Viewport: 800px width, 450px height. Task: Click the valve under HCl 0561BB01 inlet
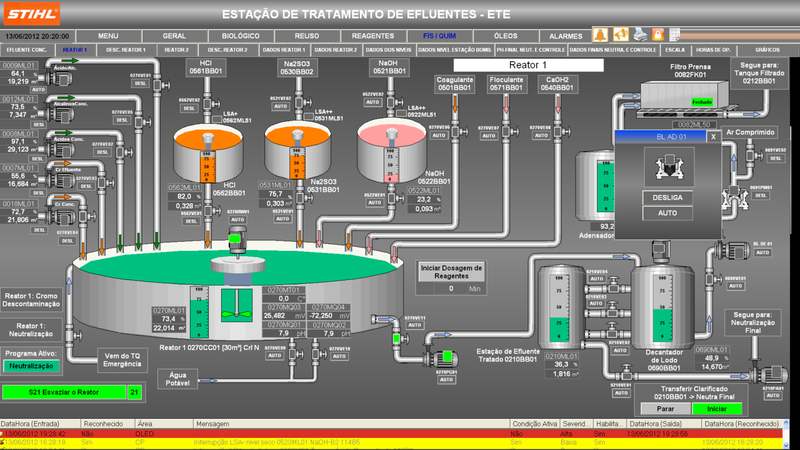pos(209,104)
